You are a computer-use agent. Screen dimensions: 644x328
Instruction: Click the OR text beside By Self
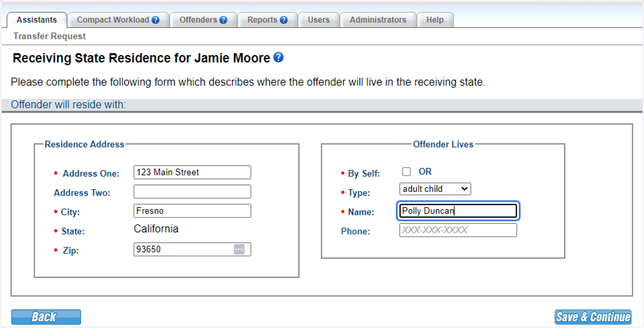425,172
